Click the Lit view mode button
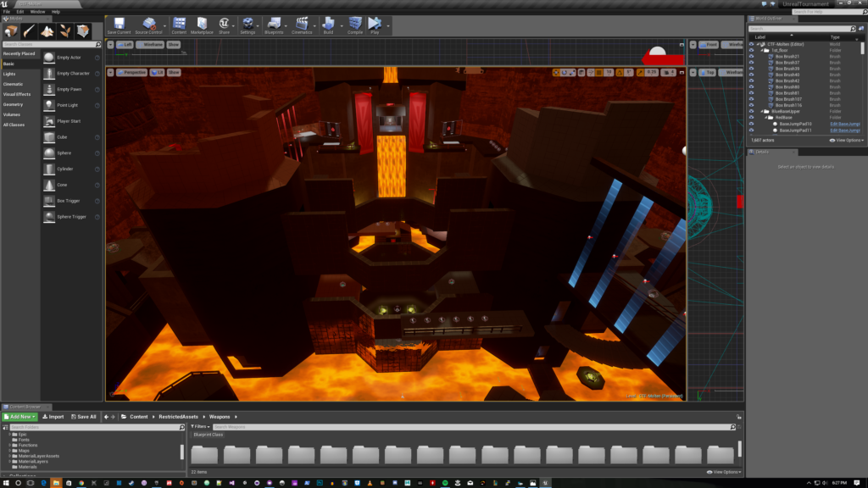Viewport: 868px width, 488px height. (157, 73)
